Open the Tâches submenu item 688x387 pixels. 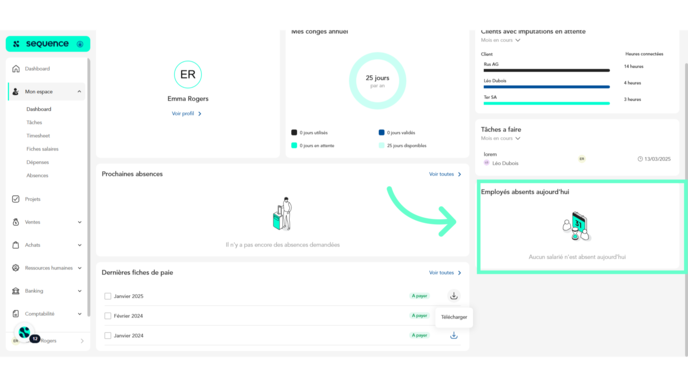pyautogui.click(x=34, y=122)
